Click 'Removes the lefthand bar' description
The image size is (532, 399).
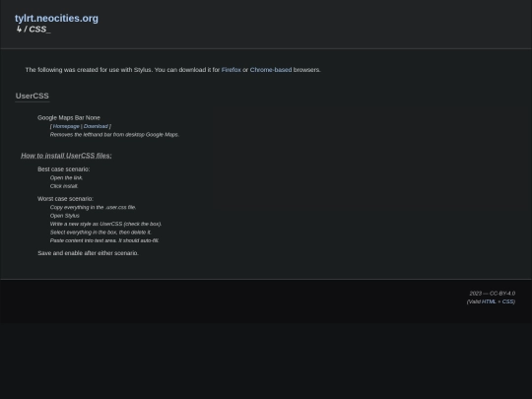114,135
